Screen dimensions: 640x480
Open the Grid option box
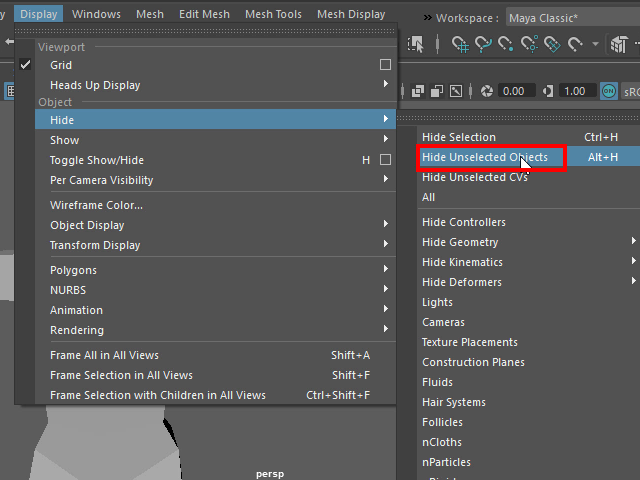[385, 65]
